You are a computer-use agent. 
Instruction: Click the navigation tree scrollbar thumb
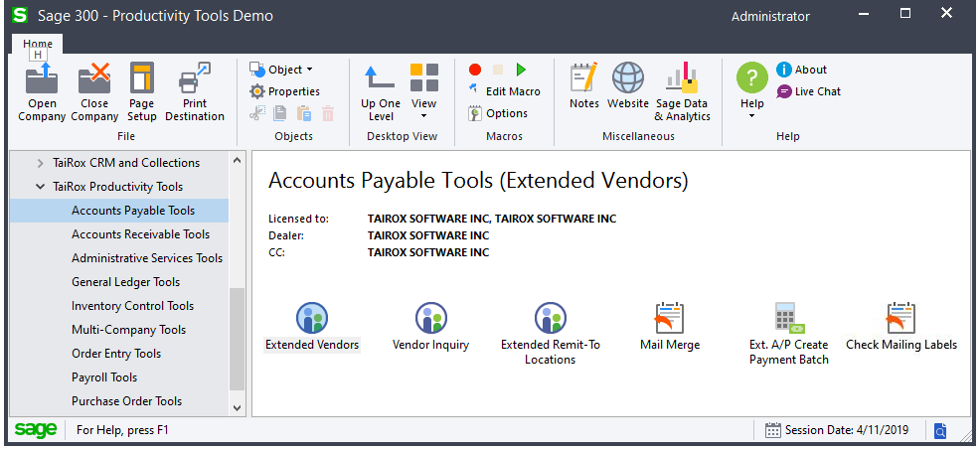point(237,339)
